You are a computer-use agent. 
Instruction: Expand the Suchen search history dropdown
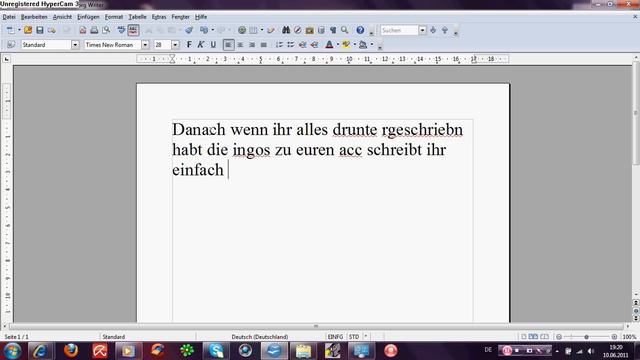pyautogui.click(x=422, y=30)
